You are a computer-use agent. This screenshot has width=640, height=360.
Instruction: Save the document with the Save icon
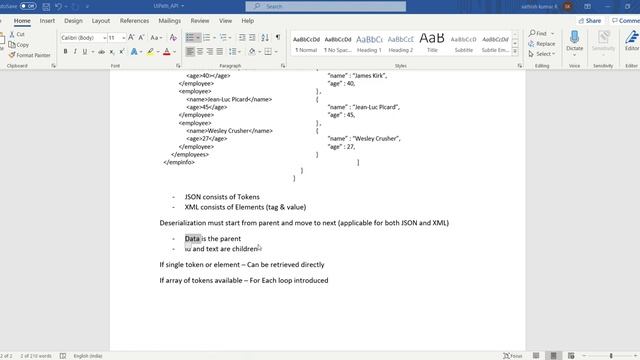(46, 7)
